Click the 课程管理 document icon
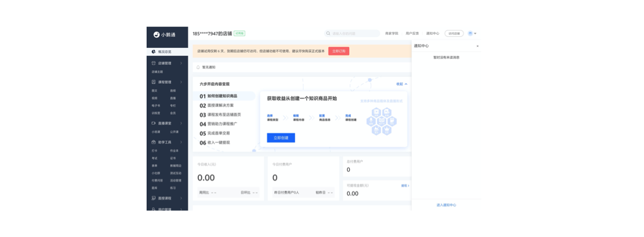The height and width of the screenshot is (237, 644). (154, 82)
